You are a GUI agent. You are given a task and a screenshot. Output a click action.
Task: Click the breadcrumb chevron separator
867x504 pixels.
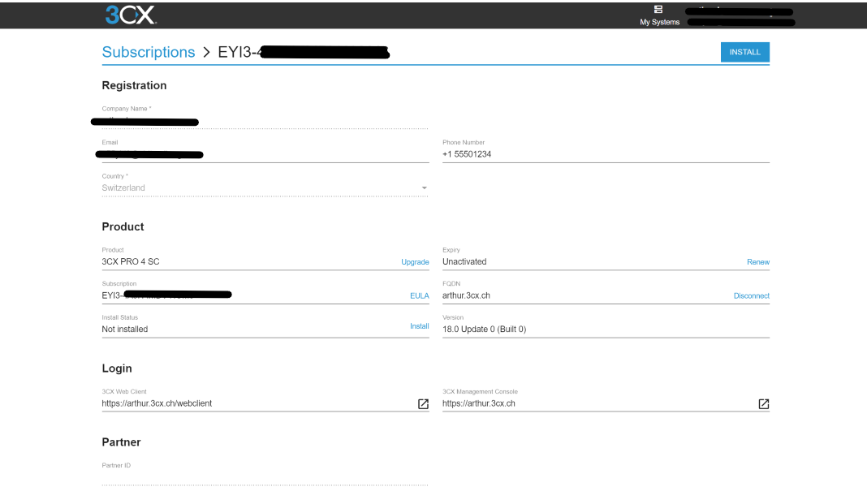click(206, 52)
